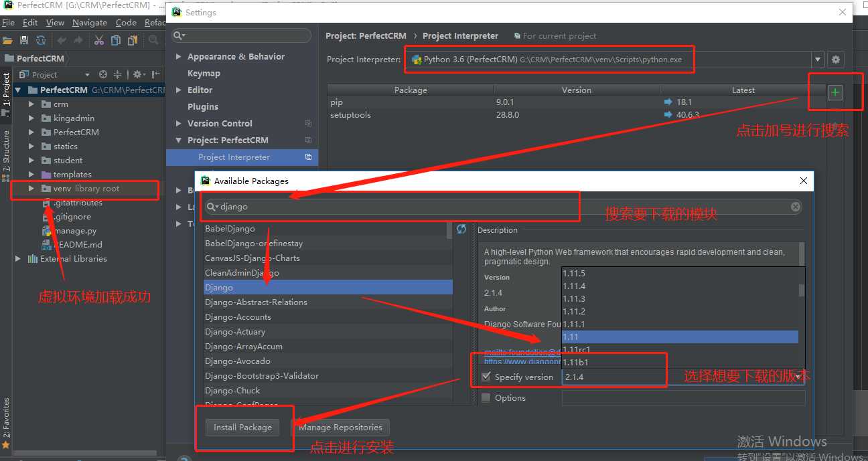Screen dimensions: 868x461
Task: Select the pip package row
Action: click(x=577, y=102)
